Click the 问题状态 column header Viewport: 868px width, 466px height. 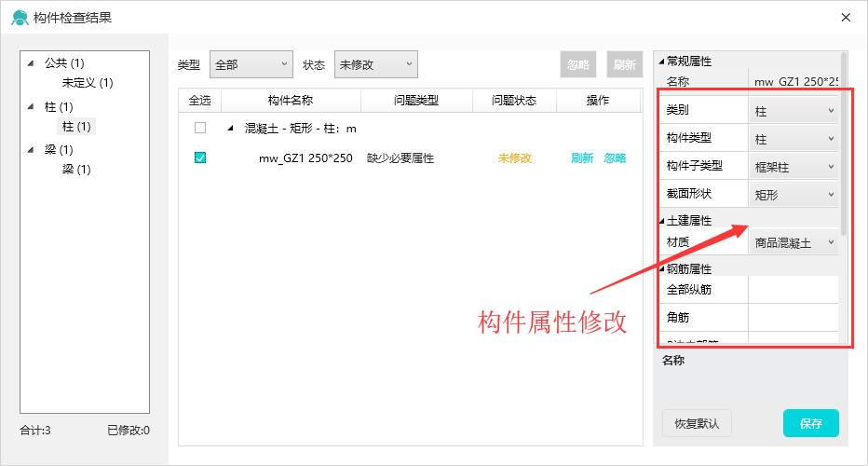[x=514, y=101]
